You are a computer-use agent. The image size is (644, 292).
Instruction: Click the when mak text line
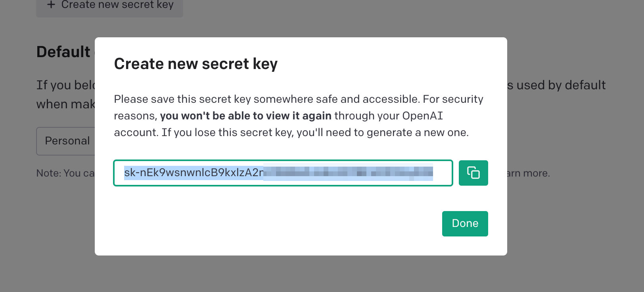(x=66, y=104)
